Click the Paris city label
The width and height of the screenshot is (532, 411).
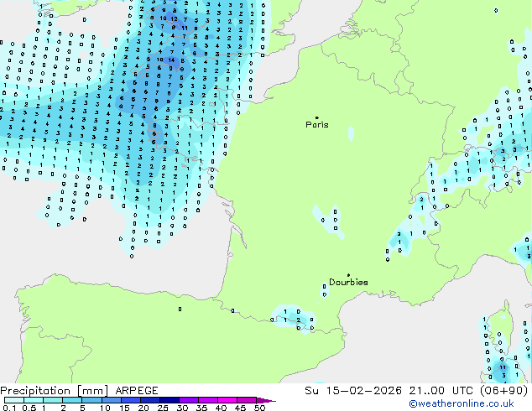coord(317,124)
